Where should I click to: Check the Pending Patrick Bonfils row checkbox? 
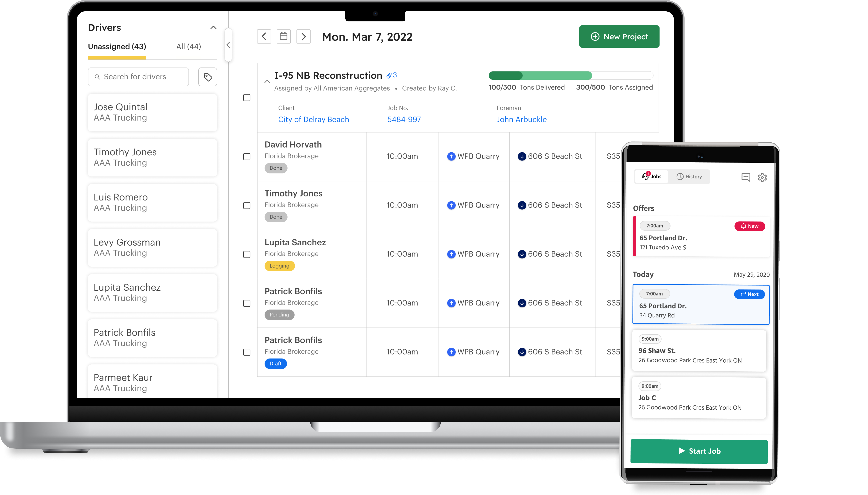click(247, 303)
